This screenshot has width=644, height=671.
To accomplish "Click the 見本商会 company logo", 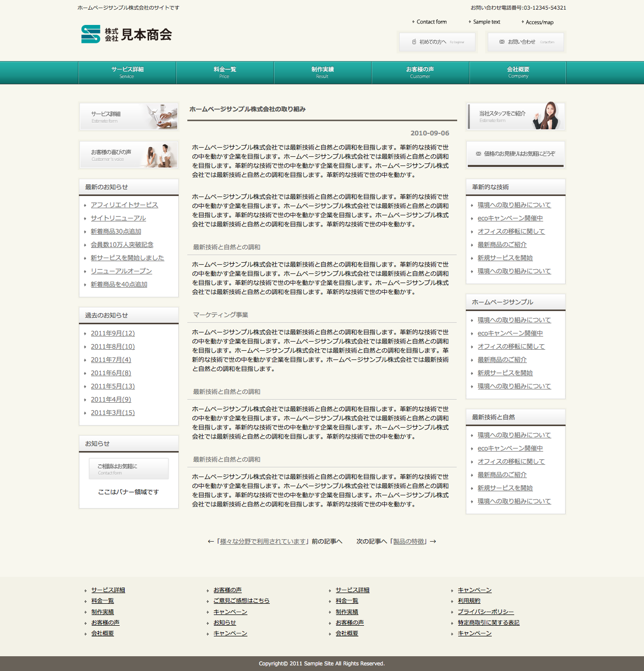I will pyautogui.click(x=127, y=34).
